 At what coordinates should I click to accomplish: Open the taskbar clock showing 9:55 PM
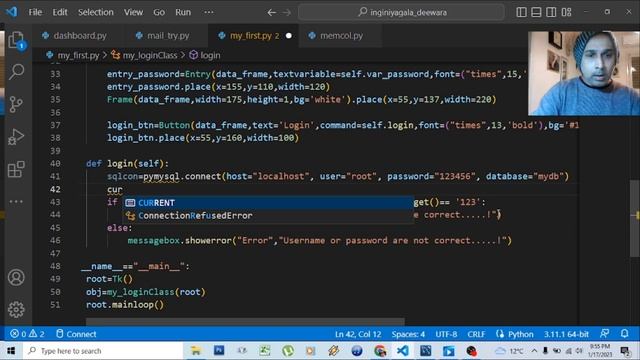[600, 351]
